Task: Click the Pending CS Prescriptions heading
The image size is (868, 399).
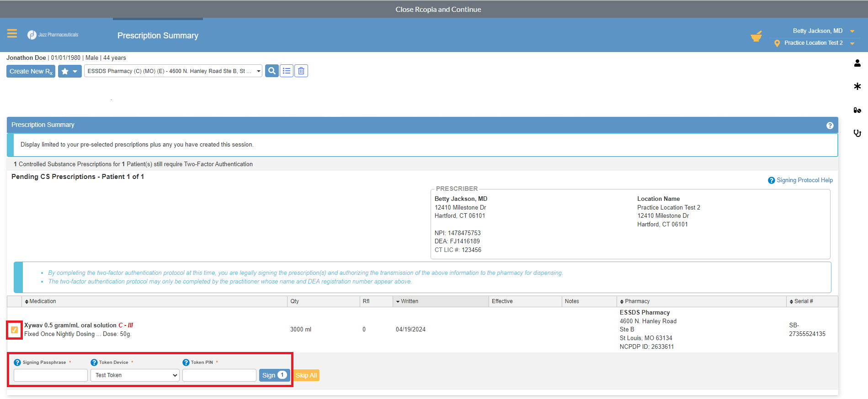Action: (x=78, y=177)
